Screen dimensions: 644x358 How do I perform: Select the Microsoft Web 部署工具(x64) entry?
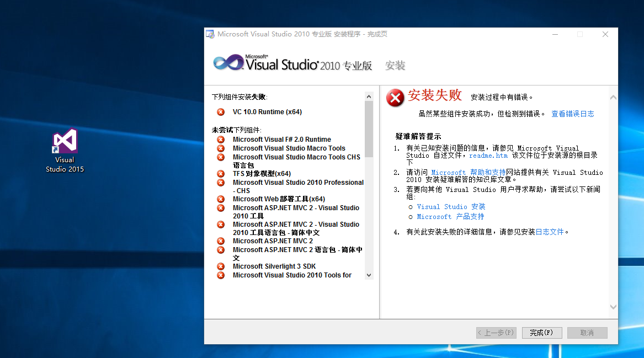pyautogui.click(x=279, y=199)
